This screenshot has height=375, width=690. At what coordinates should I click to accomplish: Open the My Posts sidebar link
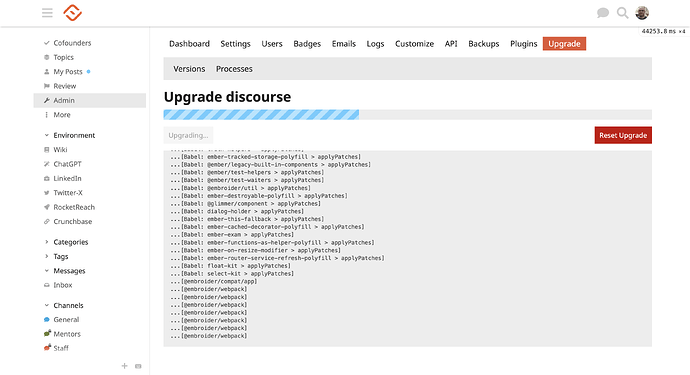point(68,72)
